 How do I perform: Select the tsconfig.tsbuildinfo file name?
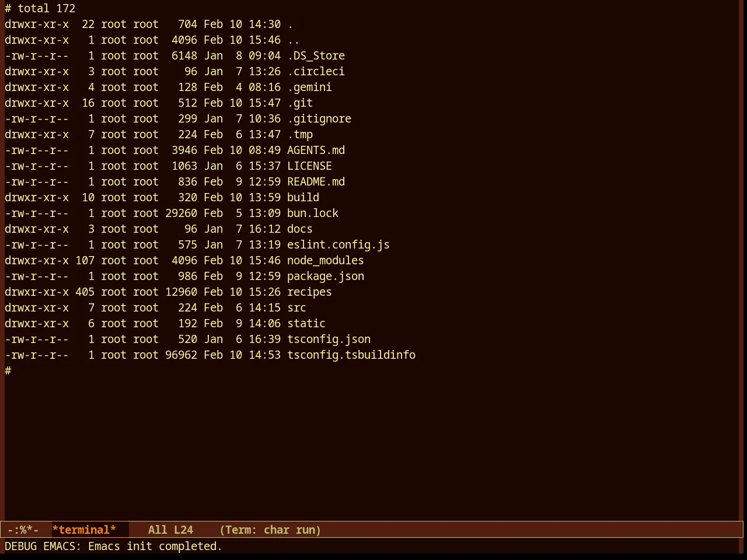tap(351, 355)
